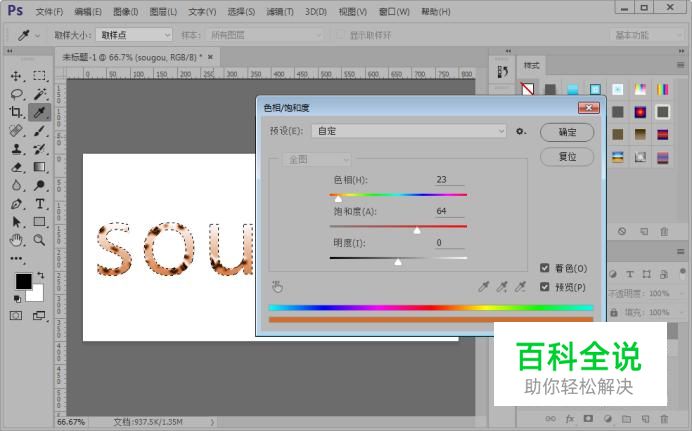This screenshot has height=431, width=692.
Task: Open the 预设 preset dropdown
Action: [x=409, y=131]
